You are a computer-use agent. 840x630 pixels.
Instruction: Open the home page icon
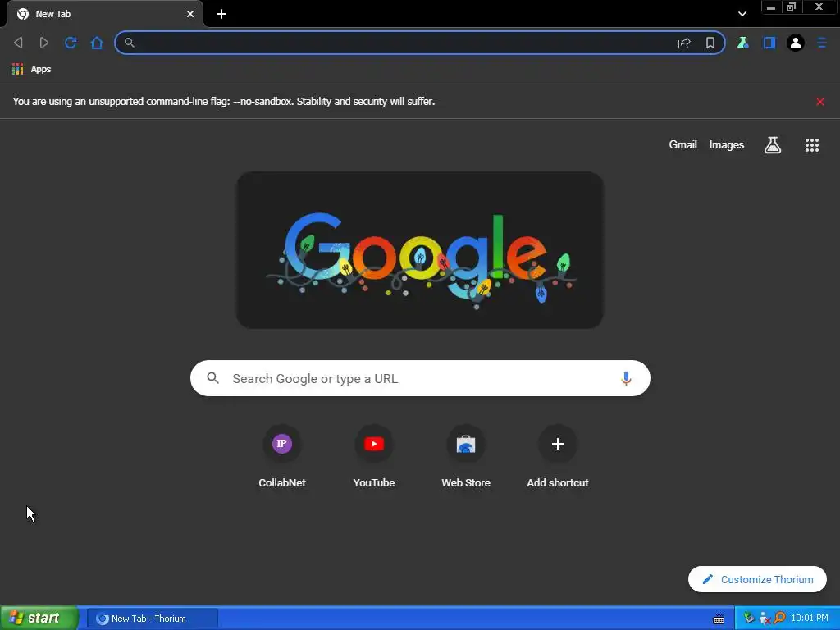click(x=97, y=43)
